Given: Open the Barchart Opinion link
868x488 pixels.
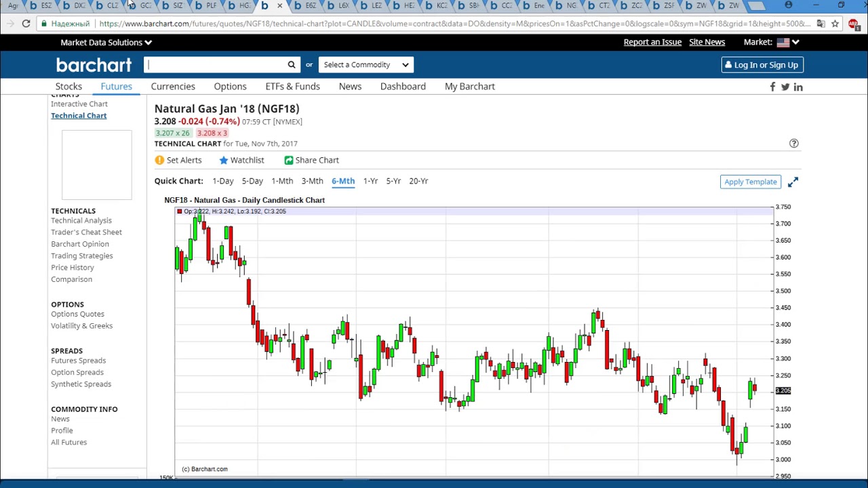Looking at the screenshot, I should click(x=80, y=244).
